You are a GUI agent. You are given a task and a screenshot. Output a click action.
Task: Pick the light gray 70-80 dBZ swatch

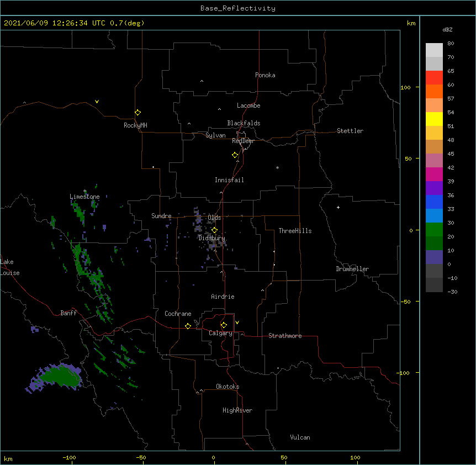pos(434,50)
